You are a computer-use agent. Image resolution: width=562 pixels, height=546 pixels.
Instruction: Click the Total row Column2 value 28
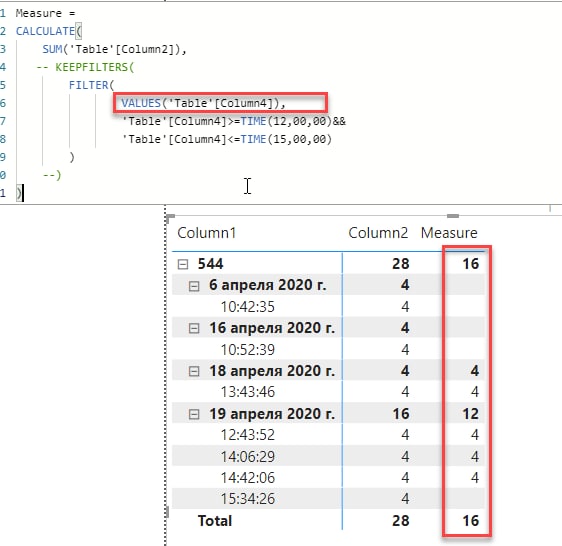click(x=401, y=521)
